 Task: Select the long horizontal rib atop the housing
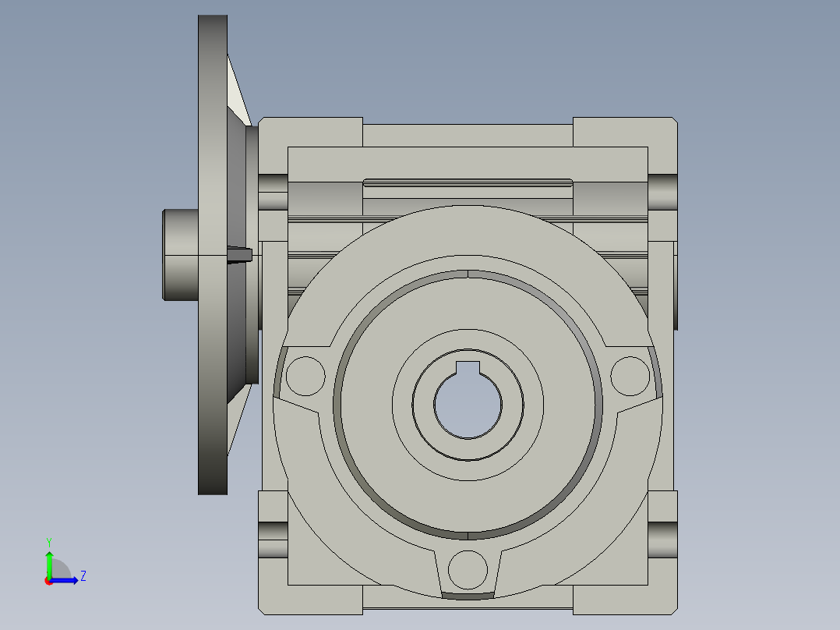(468, 183)
